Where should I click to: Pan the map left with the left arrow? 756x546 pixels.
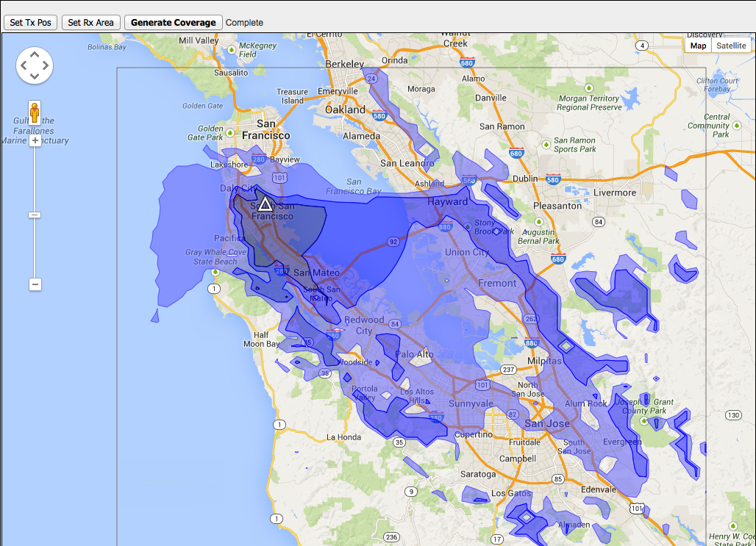(x=24, y=66)
